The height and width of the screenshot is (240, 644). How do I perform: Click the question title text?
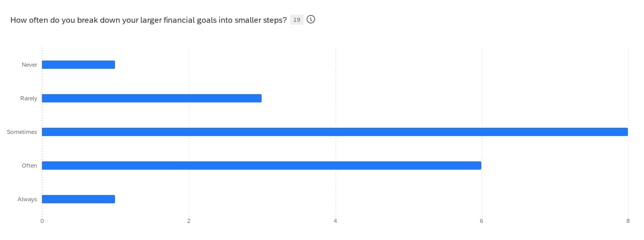point(149,20)
